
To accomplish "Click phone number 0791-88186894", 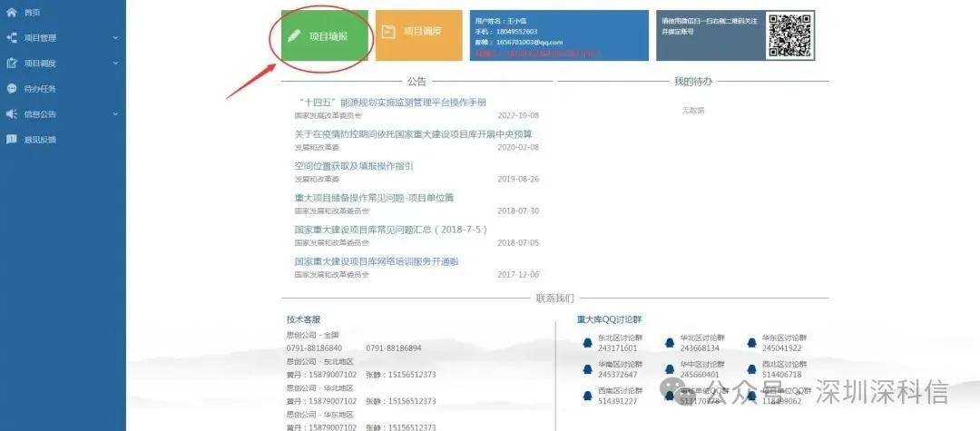I will (x=394, y=348).
